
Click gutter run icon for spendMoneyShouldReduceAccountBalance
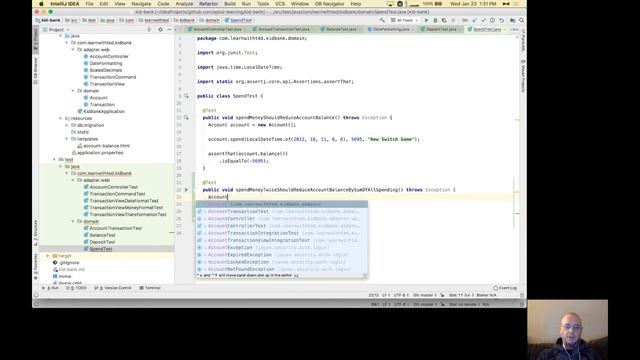click(x=186, y=118)
